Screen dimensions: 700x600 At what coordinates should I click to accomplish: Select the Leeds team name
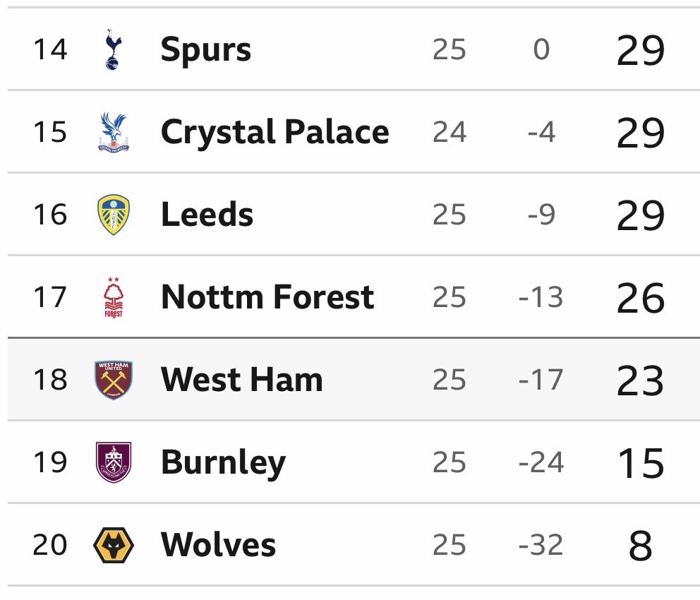click(x=207, y=215)
